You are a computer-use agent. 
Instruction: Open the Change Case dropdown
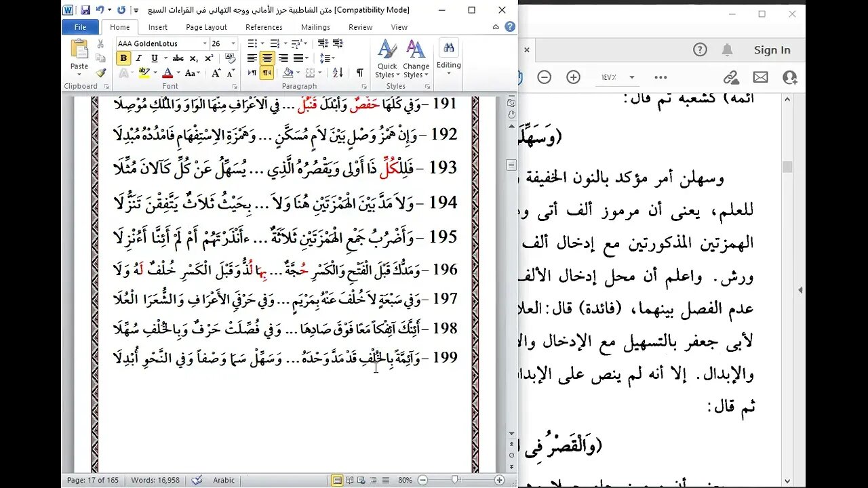click(x=192, y=73)
